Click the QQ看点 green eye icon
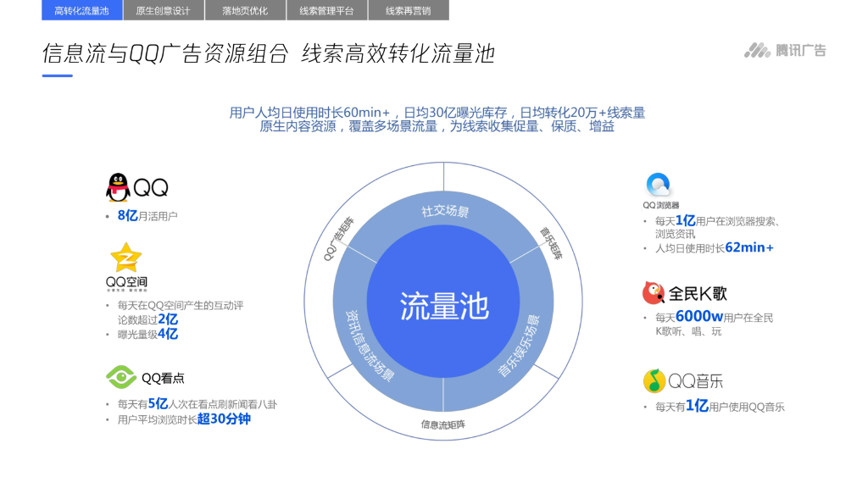Image resolution: width=868 pixels, height=488 pixels. [x=121, y=377]
